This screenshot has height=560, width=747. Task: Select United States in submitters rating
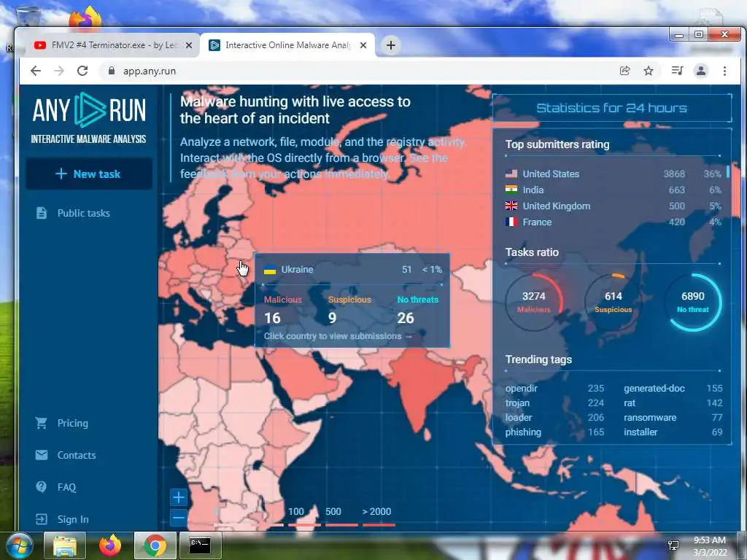(x=613, y=174)
